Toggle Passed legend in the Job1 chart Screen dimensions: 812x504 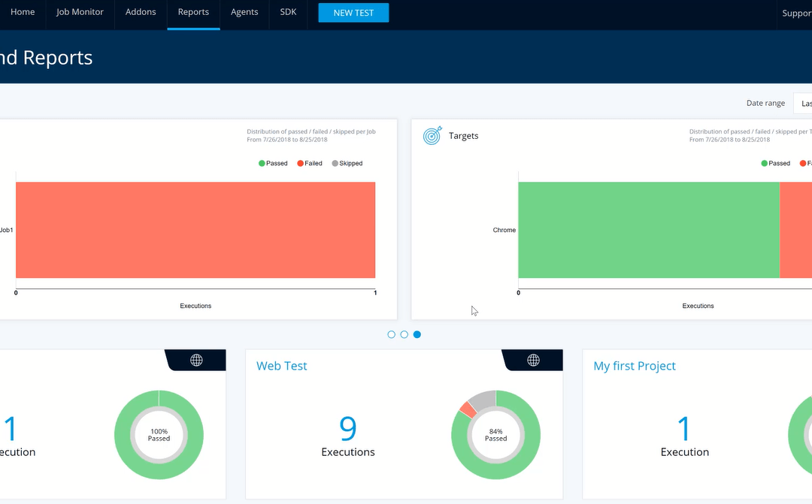pos(273,163)
